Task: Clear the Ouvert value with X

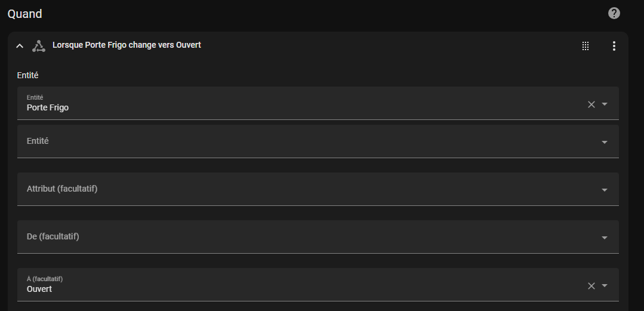Action: coord(591,286)
